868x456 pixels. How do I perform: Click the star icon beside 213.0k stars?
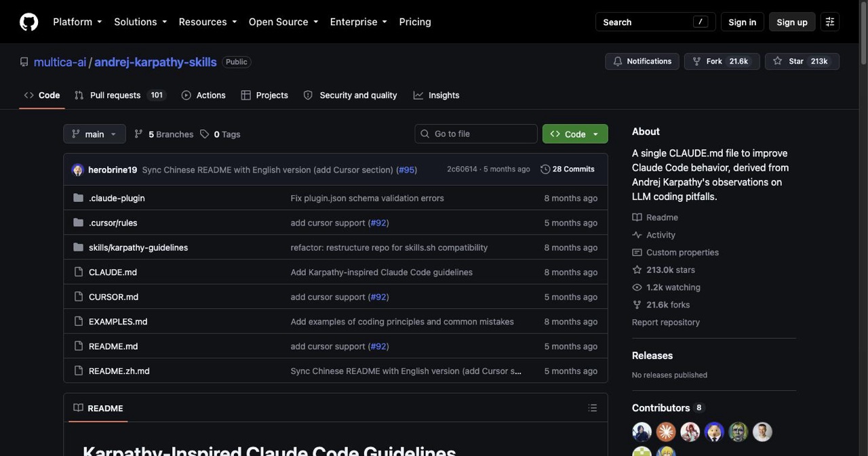[637, 270]
